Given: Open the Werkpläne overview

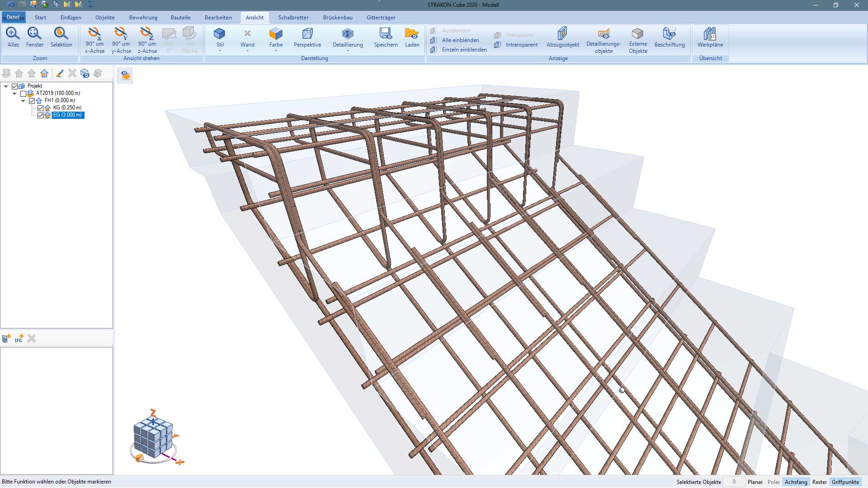Looking at the screenshot, I should (710, 37).
